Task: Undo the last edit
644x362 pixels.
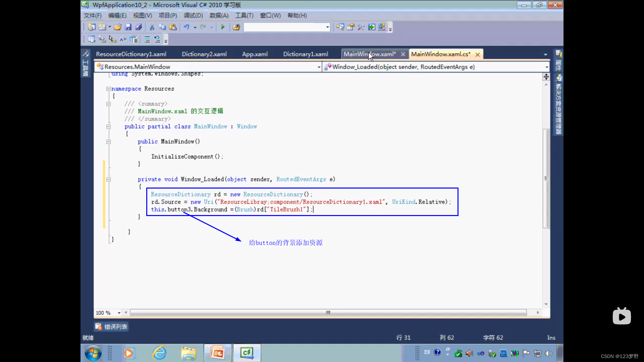Action: click(186, 27)
